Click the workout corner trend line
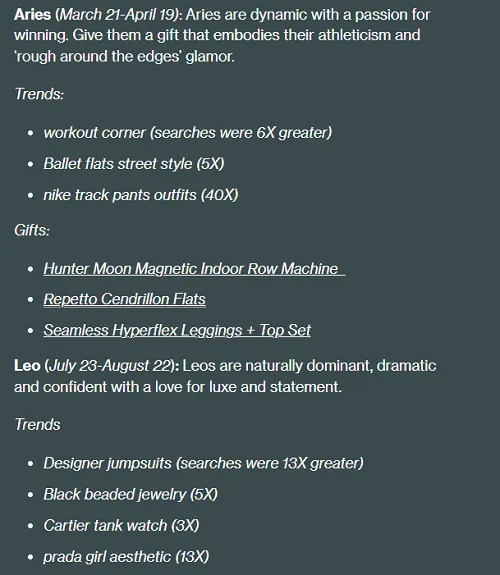Image resolution: width=500 pixels, height=575 pixels. (187, 132)
